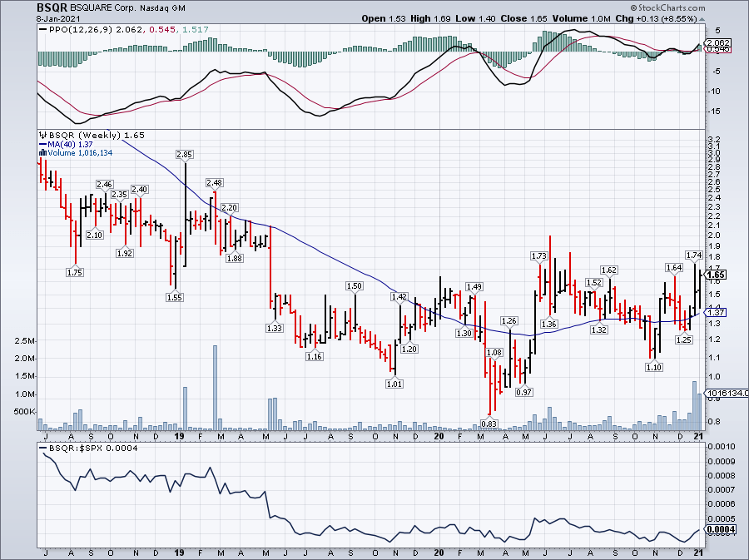749x560 pixels.
Task: Click the Volume 1,016,134 legend label
Action: (80, 153)
